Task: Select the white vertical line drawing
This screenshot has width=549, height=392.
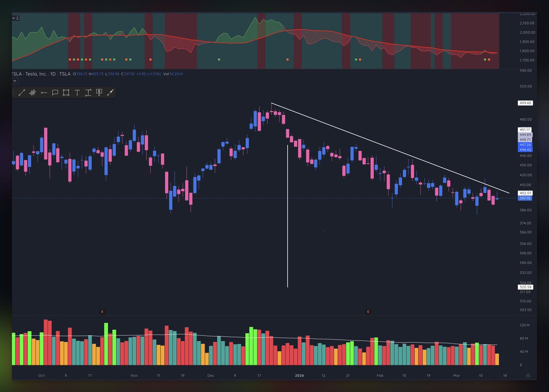Action: click(287, 216)
